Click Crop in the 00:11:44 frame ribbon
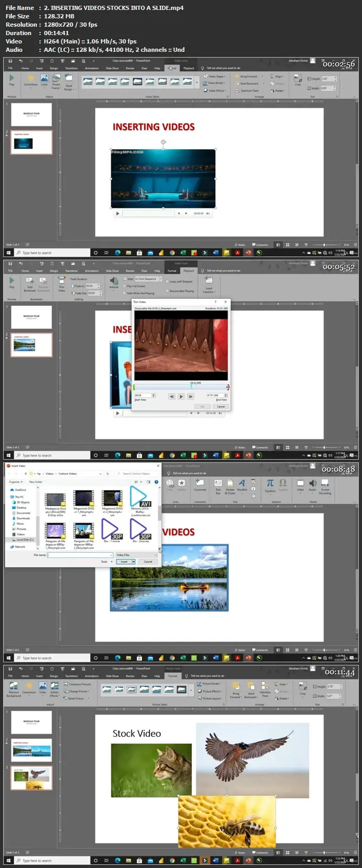Viewport: 362px width, 868px height. click(302, 688)
